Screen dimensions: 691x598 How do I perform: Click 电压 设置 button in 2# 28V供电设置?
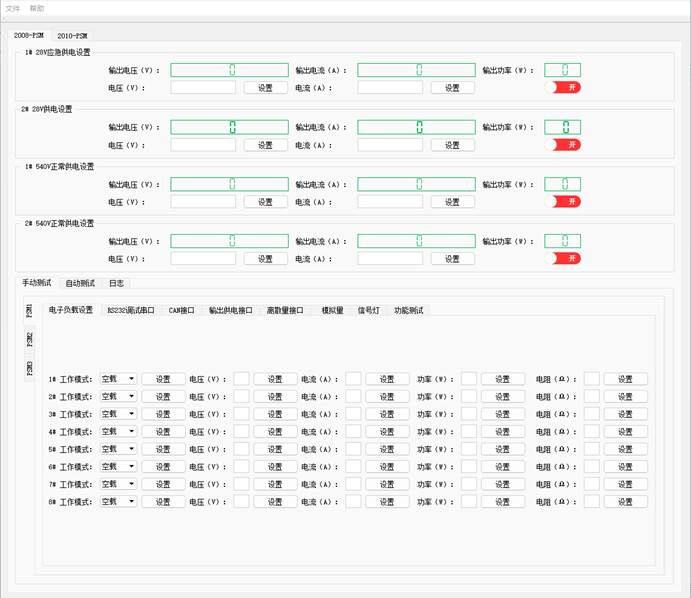coord(265,145)
